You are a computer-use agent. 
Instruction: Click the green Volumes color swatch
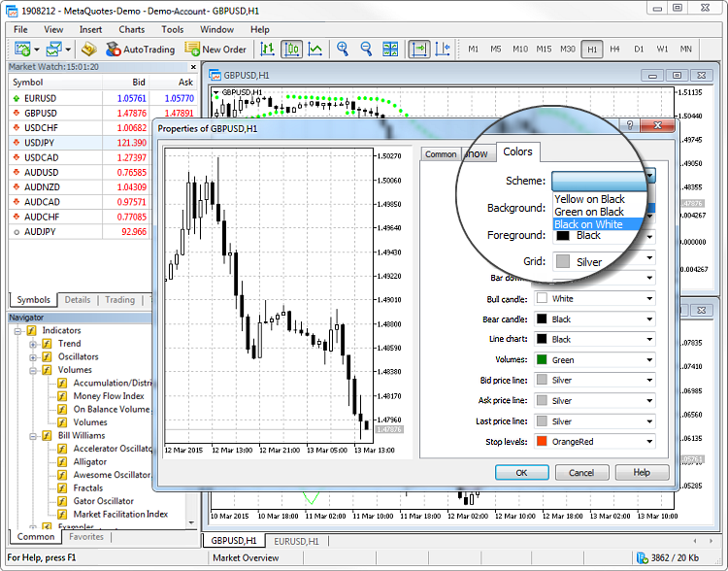542,359
